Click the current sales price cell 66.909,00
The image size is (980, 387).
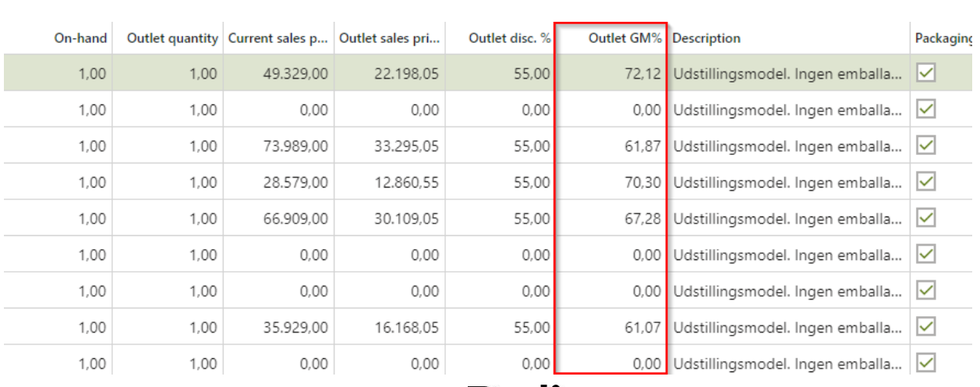pyautogui.click(x=296, y=219)
